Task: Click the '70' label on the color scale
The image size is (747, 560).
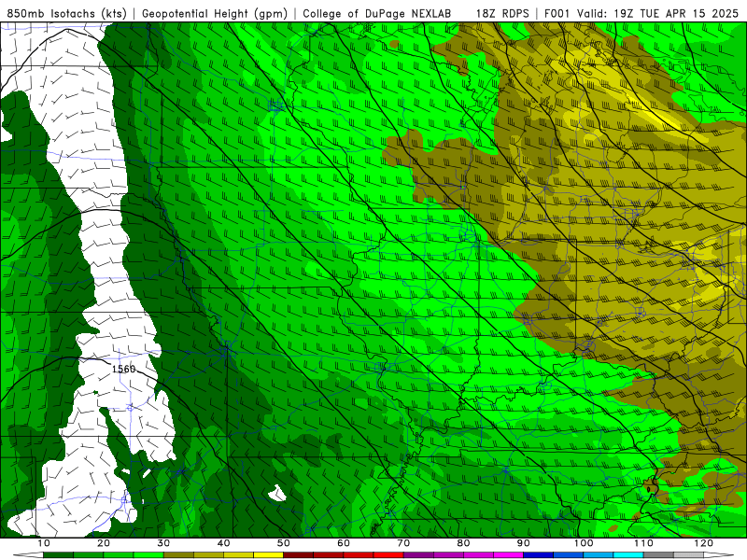Action: (x=403, y=543)
